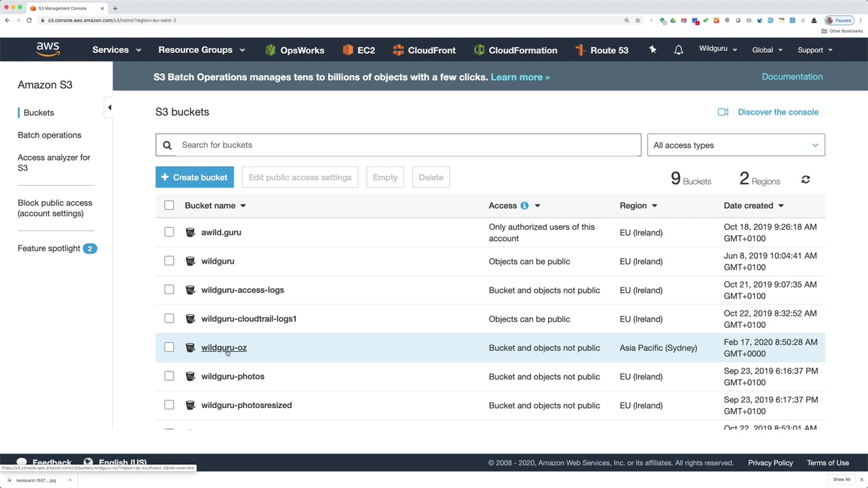Click the search magnifier icon in buckets search
This screenshot has width=868, height=488.
pos(167,145)
